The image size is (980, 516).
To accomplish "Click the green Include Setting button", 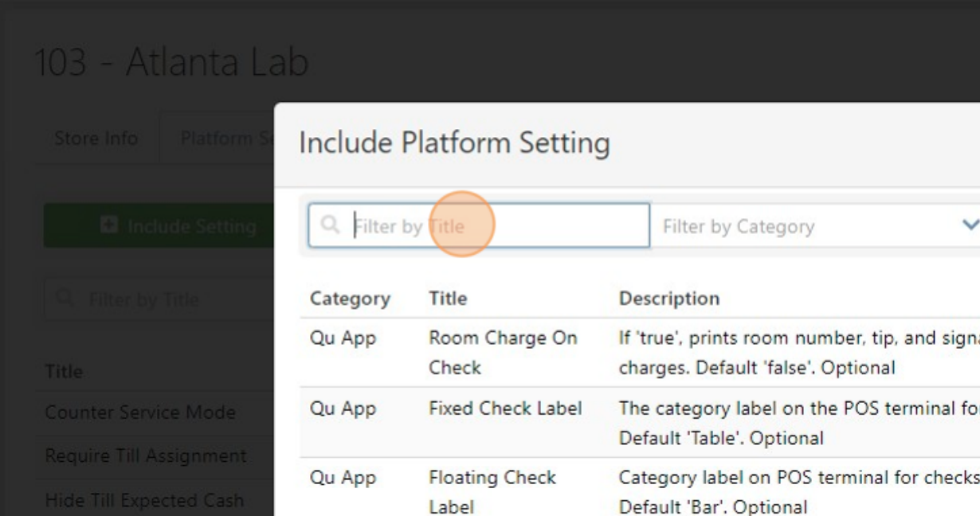I will point(159,226).
